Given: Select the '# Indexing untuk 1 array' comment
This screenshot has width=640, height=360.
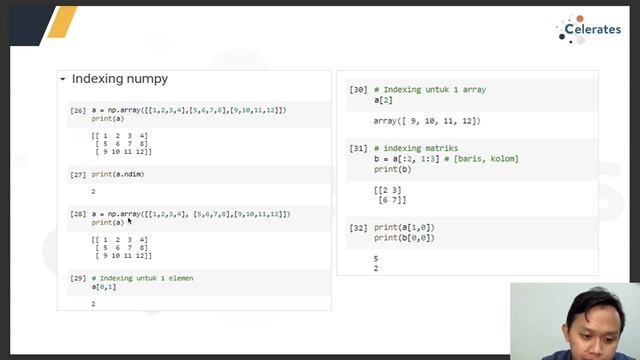Looking at the screenshot, I should tap(430, 89).
